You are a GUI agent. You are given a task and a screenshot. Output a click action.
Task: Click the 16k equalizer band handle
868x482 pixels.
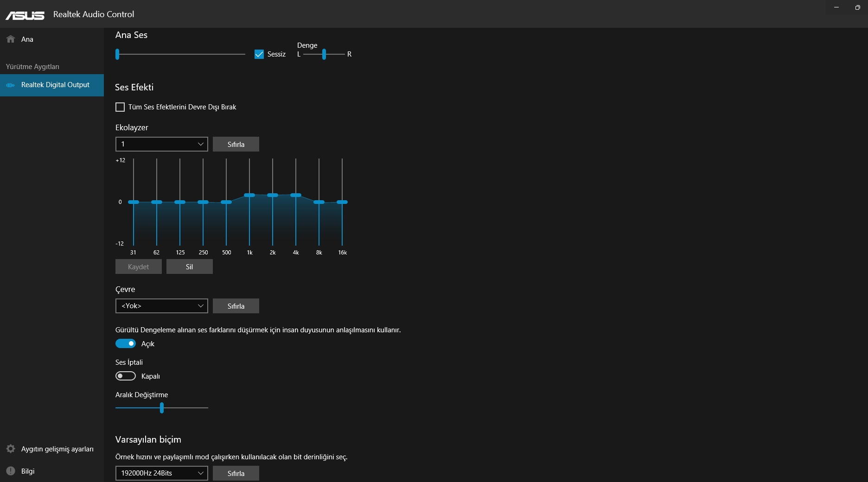click(342, 202)
